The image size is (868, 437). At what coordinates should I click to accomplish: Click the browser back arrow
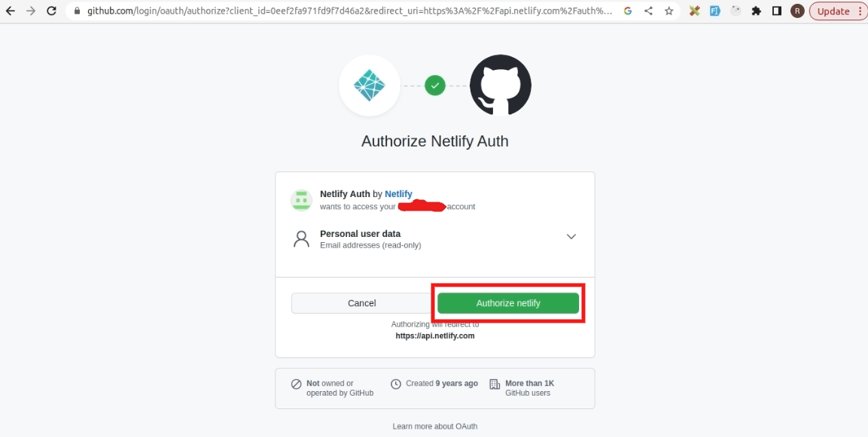click(x=11, y=11)
